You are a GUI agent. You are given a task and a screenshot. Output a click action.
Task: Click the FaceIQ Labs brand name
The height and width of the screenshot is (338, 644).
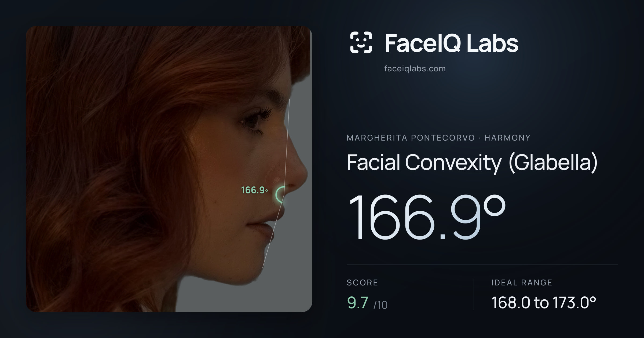coord(452,43)
